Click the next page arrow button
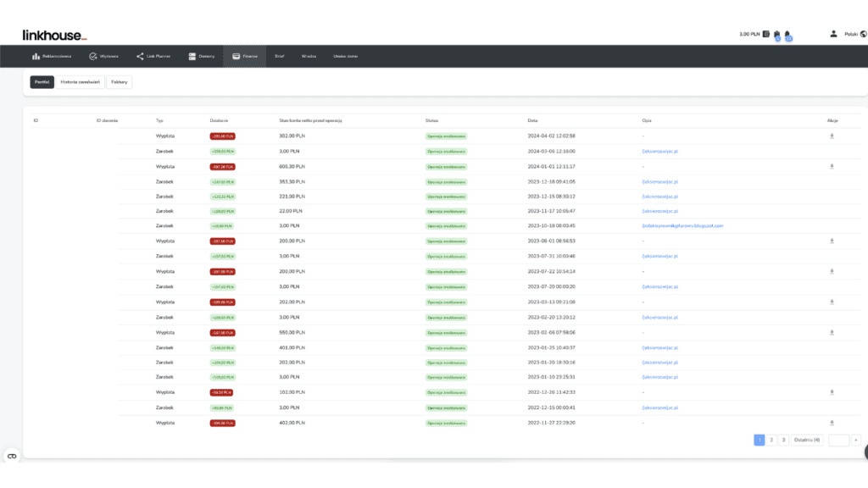 click(856, 440)
